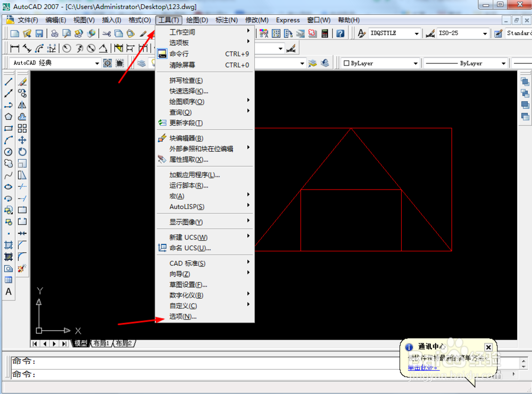Click the Radius dimension icon
Image resolution: width=532 pixels, height=394 pixels.
[x=67, y=48]
